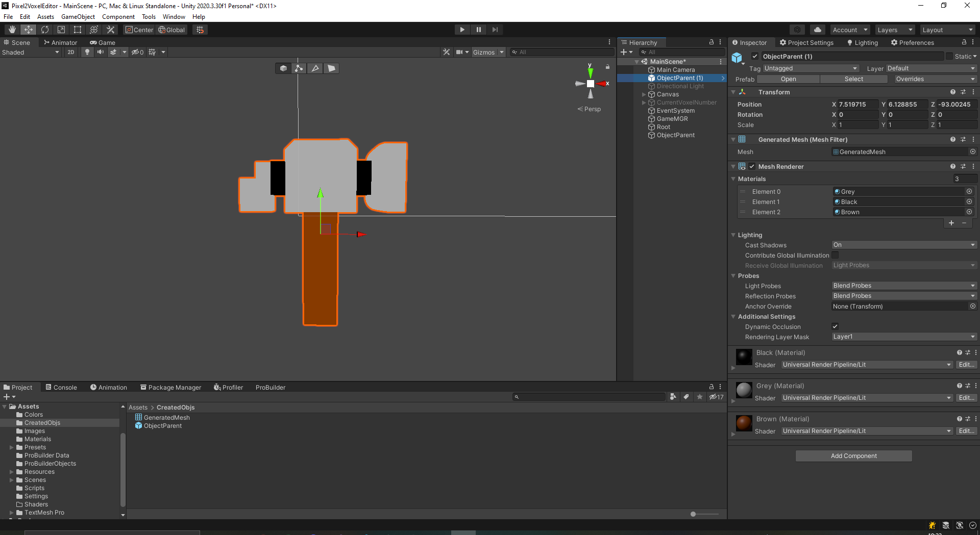Disable the Mesh Renderer checkbox

[752, 166]
